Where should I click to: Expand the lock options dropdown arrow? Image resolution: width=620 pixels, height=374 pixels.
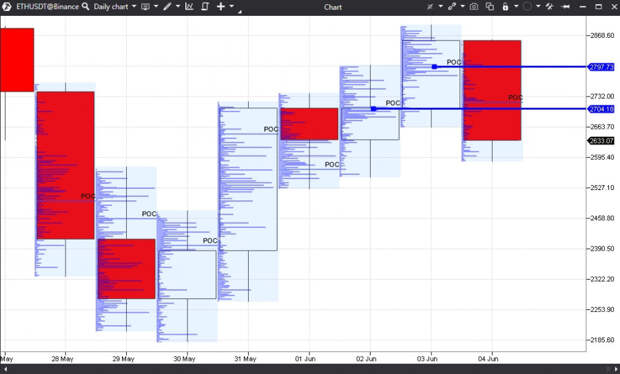[x=516, y=6]
